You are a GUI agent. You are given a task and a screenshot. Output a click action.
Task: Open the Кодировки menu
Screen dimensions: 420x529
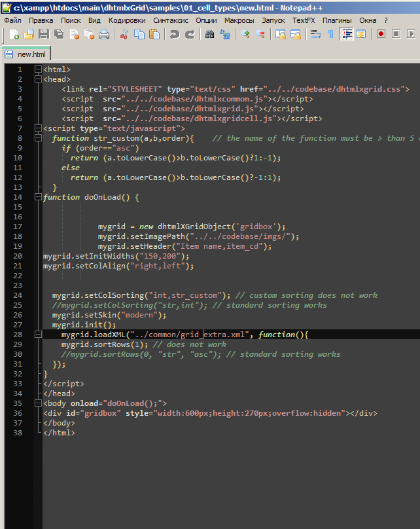(x=127, y=20)
